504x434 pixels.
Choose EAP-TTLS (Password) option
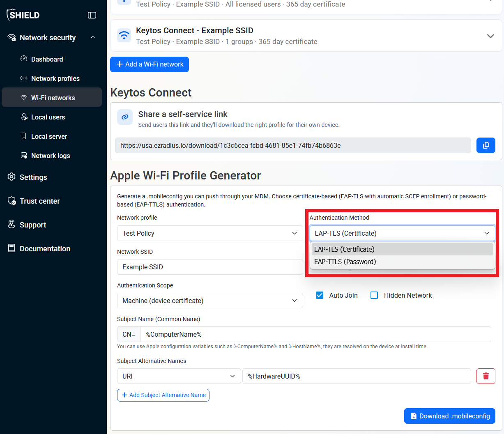[402, 262]
